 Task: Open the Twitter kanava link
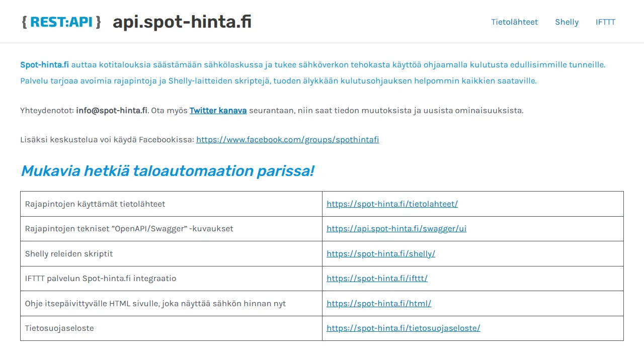point(218,110)
